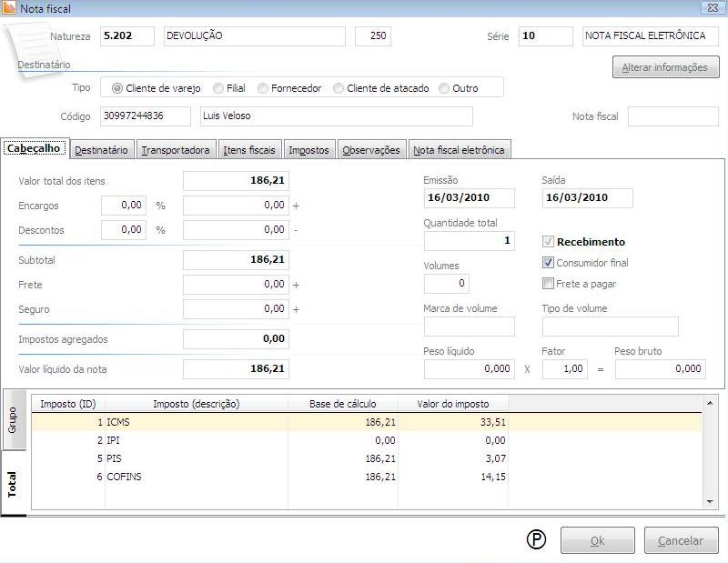This screenshot has width=728, height=563.
Task: Switch to the Transportadora tab
Action: coord(176,150)
